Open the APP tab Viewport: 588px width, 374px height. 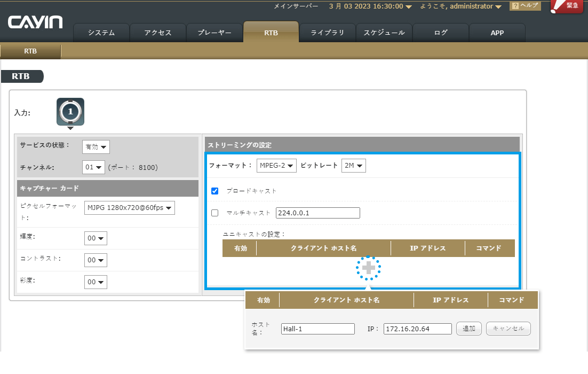pos(497,33)
